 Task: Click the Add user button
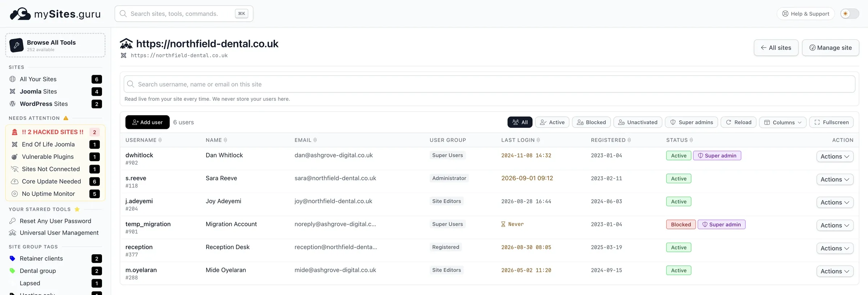point(148,122)
